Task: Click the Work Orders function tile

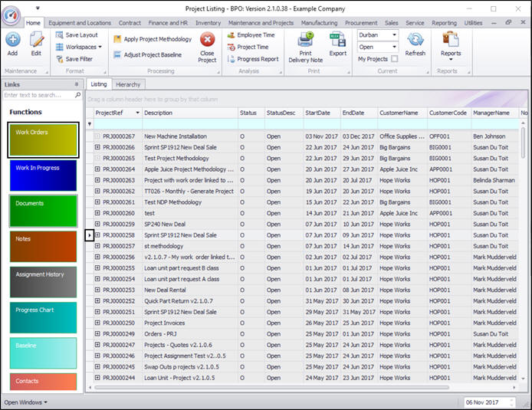Action: click(43, 139)
